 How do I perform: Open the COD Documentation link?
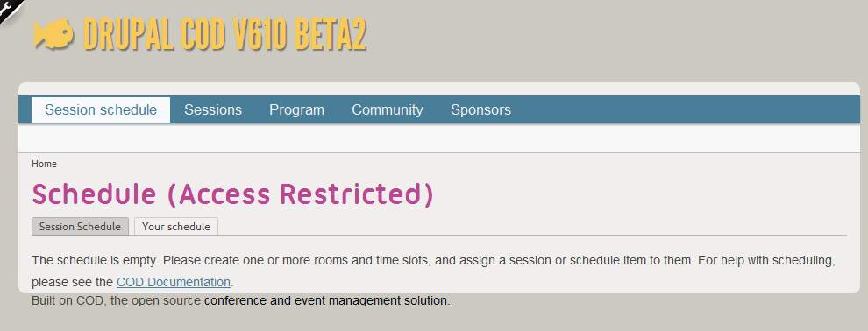coord(174,282)
